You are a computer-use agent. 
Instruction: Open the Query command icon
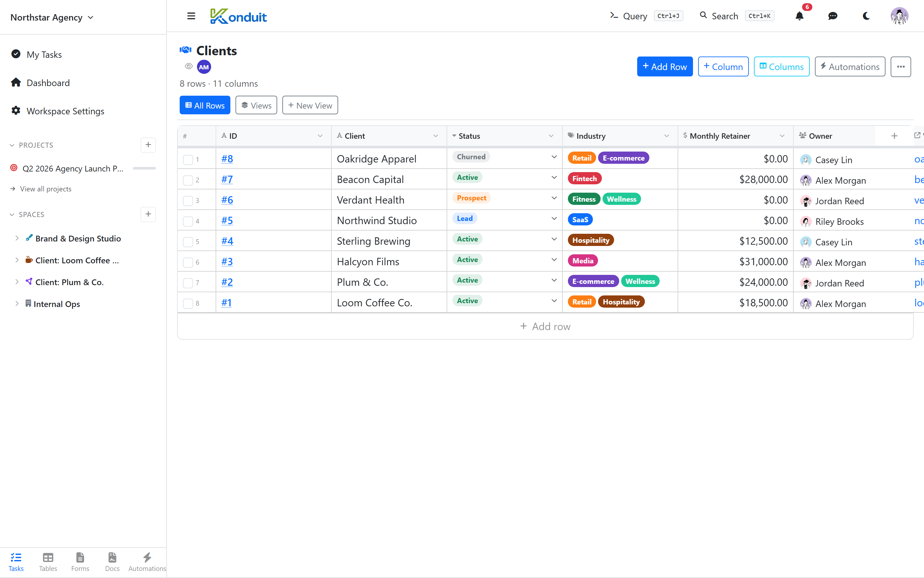(613, 16)
